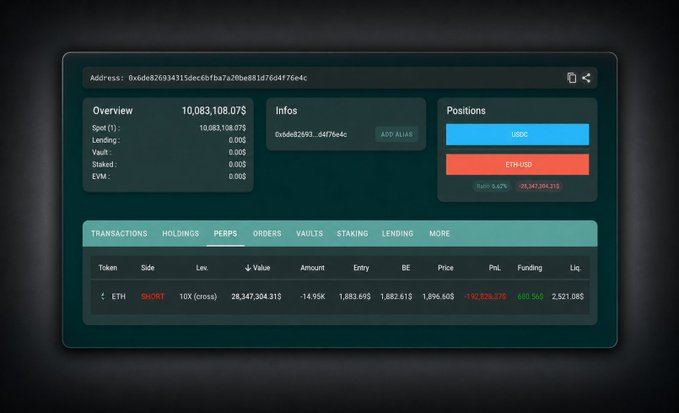Image resolution: width=679 pixels, height=413 pixels.
Task: Click the green funding value
Action: (530, 297)
